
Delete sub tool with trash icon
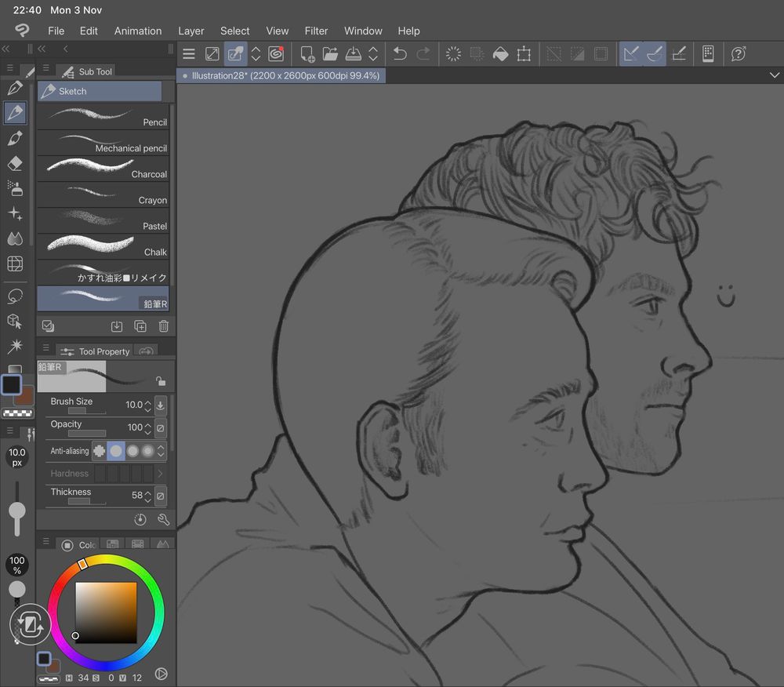click(x=163, y=326)
